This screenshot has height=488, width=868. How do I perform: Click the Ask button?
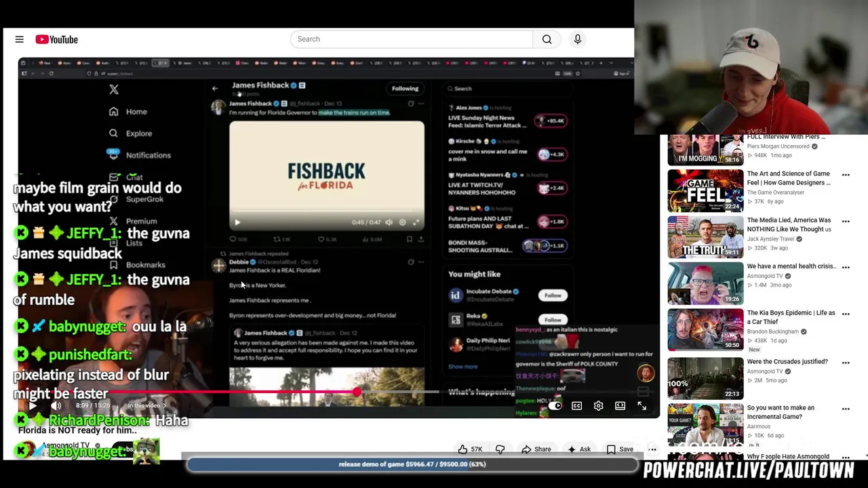coord(579,449)
